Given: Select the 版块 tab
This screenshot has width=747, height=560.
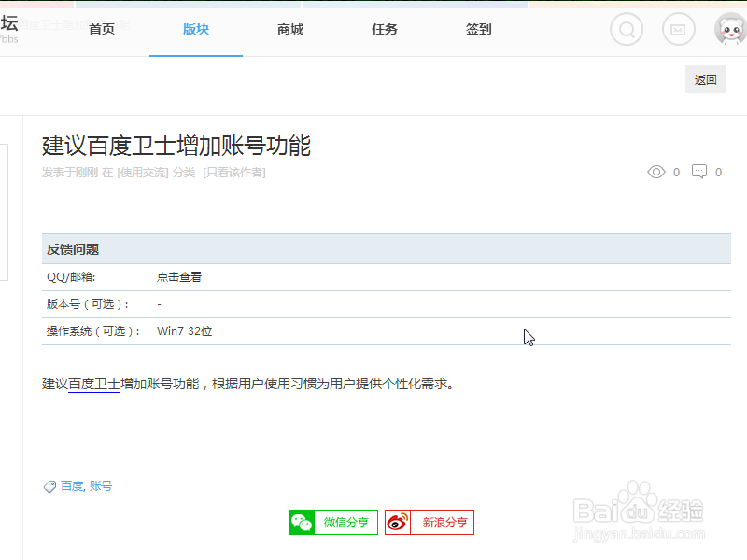Looking at the screenshot, I should [x=195, y=29].
